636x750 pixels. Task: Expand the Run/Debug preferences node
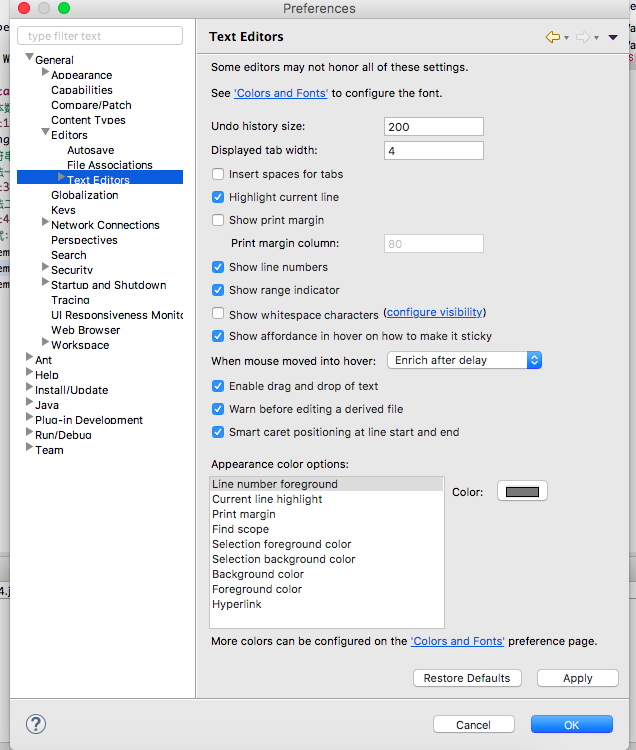click(x=29, y=432)
